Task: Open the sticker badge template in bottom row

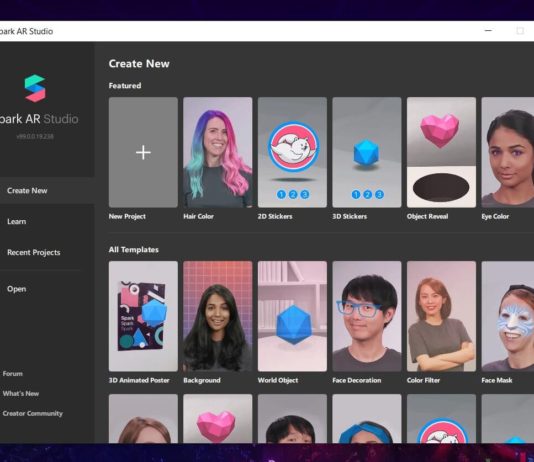Action: 441,418
